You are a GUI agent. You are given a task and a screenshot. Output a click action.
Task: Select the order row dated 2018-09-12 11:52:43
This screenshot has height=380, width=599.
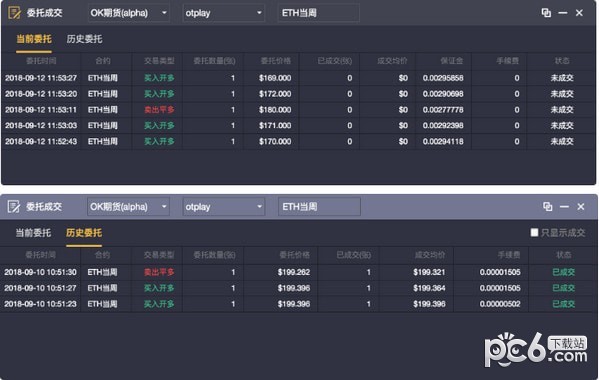point(299,141)
